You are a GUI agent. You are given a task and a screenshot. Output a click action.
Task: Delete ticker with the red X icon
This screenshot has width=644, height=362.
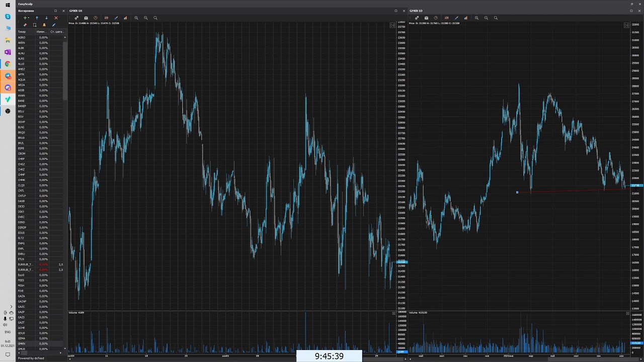pos(56,18)
